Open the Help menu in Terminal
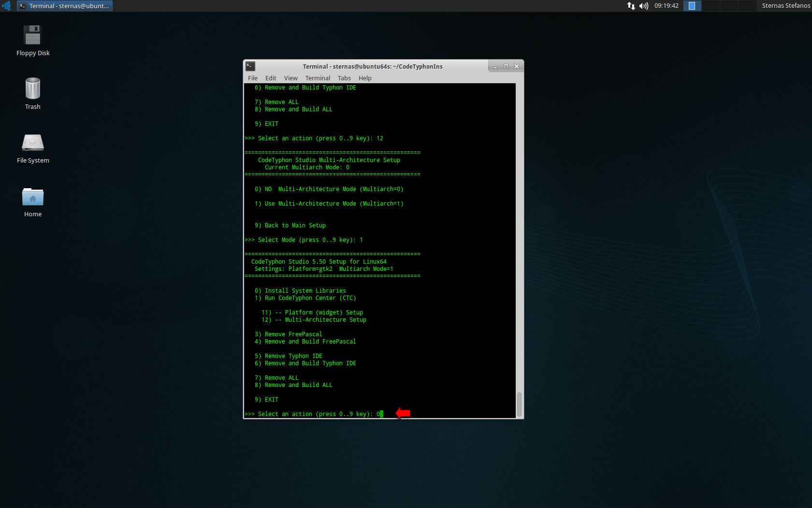Screen dimensions: 812x508 (x=365, y=78)
